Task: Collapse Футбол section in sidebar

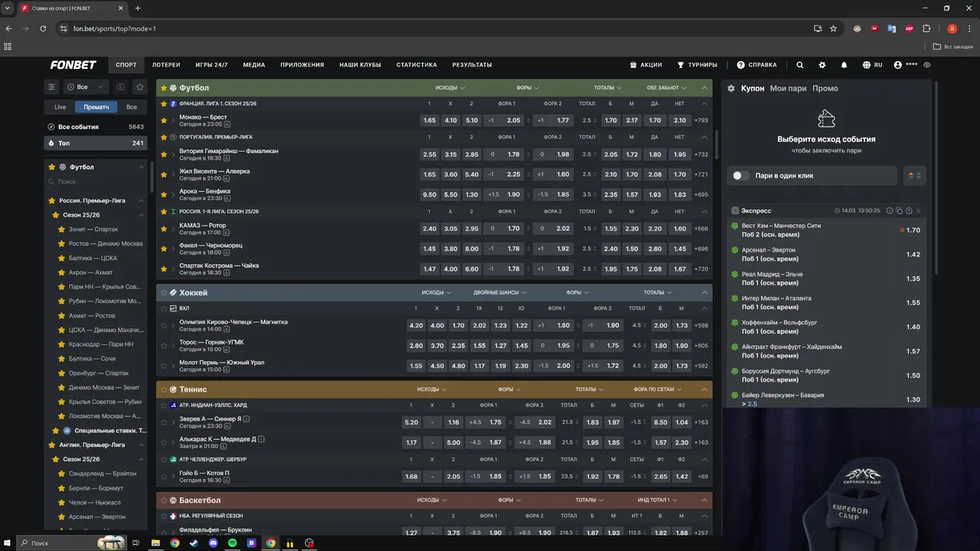Action: tap(141, 167)
